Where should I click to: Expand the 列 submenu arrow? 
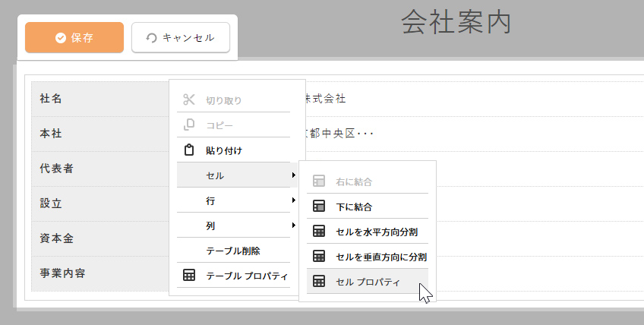[x=293, y=226]
